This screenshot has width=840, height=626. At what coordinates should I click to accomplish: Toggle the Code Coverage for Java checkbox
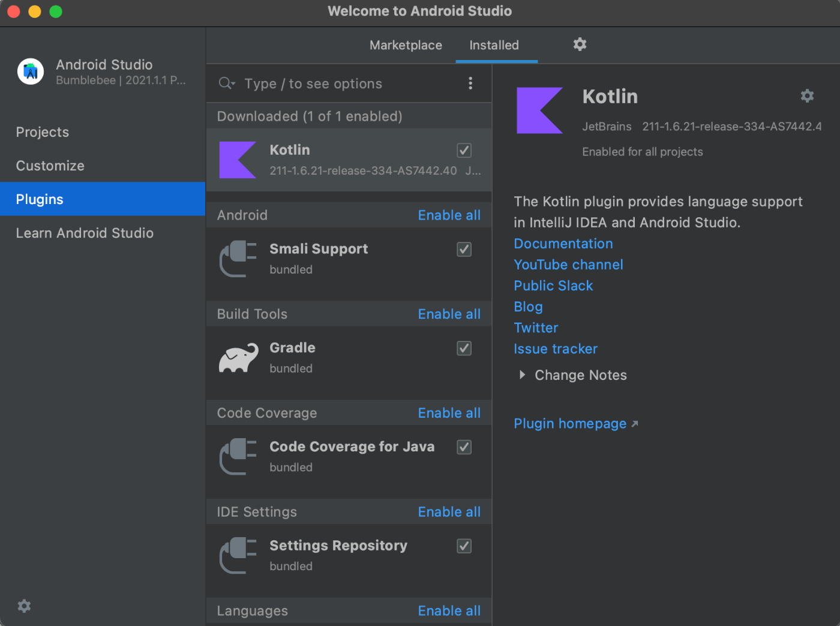(x=464, y=447)
